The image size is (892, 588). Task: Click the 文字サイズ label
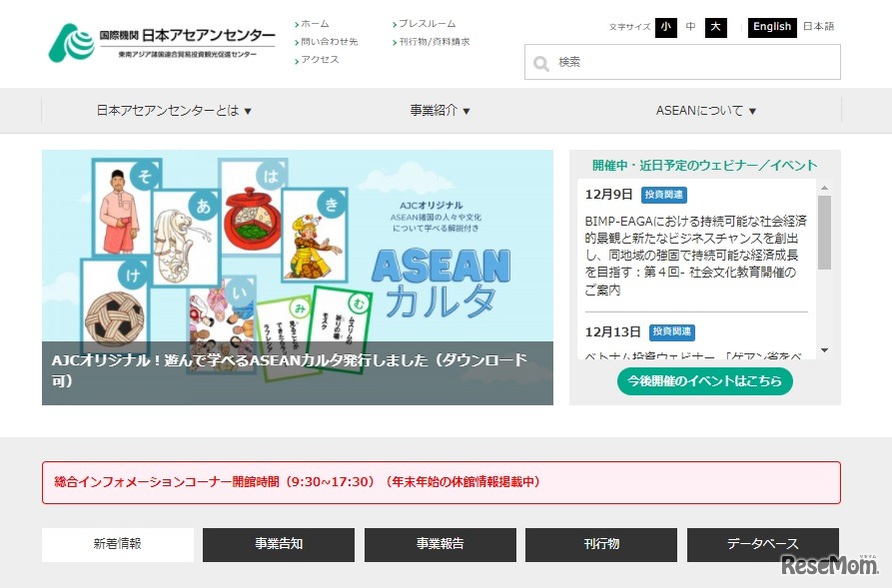(x=629, y=27)
